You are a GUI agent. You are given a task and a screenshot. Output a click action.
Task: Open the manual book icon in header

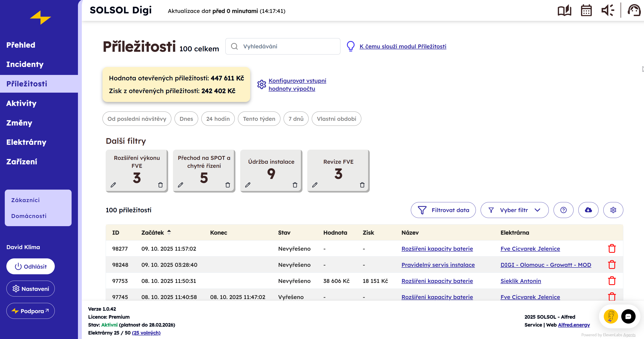click(x=564, y=10)
